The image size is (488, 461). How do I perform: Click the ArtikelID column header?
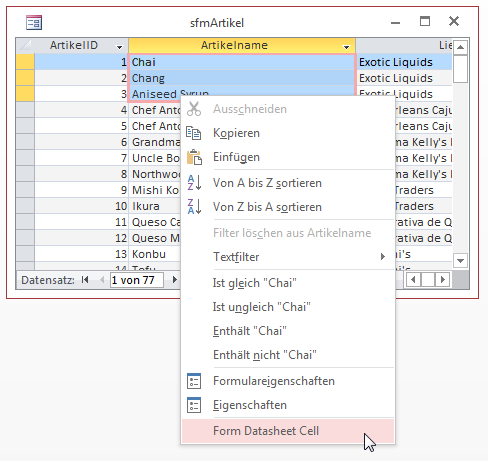(81, 45)
